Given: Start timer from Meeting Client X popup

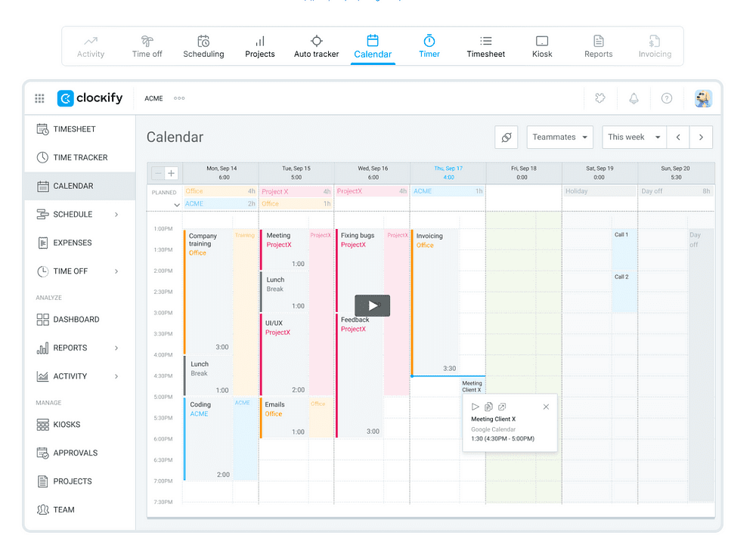Looking at the screenshot, I should coord(476,407).
